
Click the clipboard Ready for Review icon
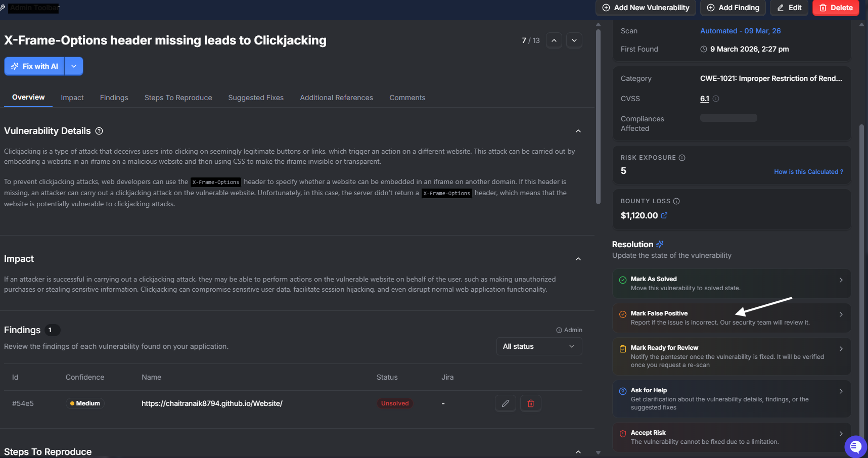[x=623, y=349]
